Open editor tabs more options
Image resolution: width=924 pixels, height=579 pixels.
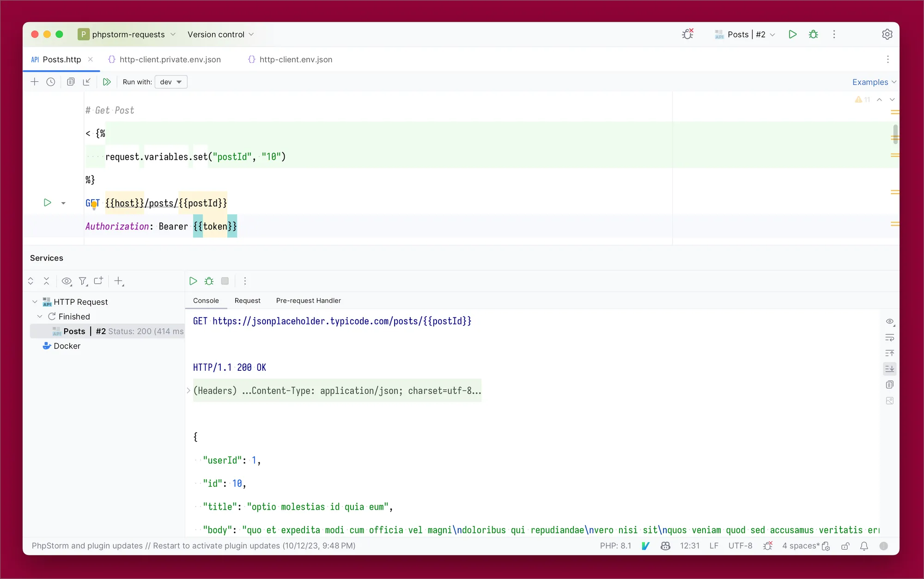[x=888, y=60]
